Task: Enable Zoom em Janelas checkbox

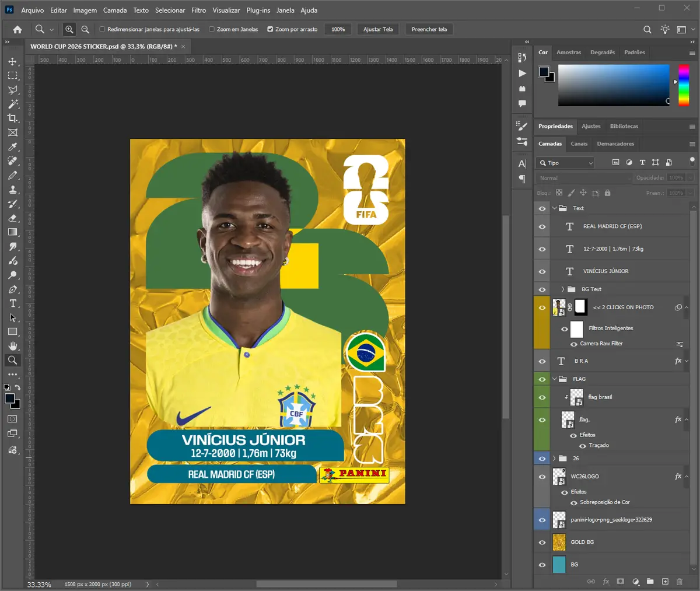Action: pyautogui.click(x=212, y=29)
